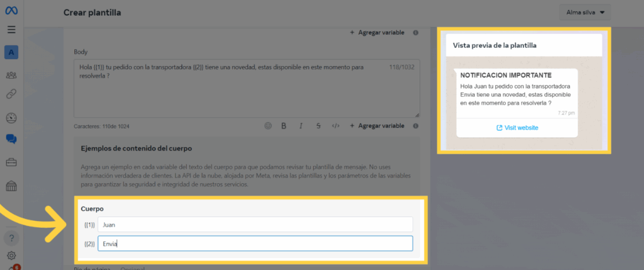Click Visit website link in template preview
This screenshot has height=270, width=644.
pos(517,128)
